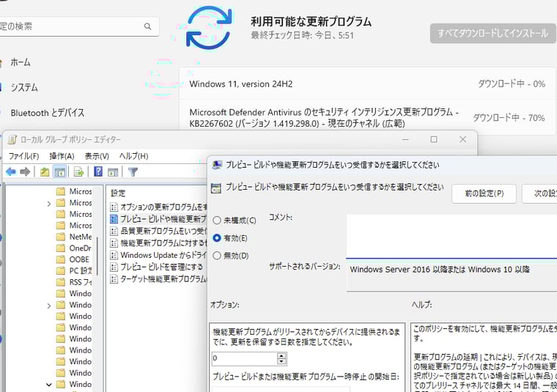Click the RSS フィ folder icon

pos(61,282)
